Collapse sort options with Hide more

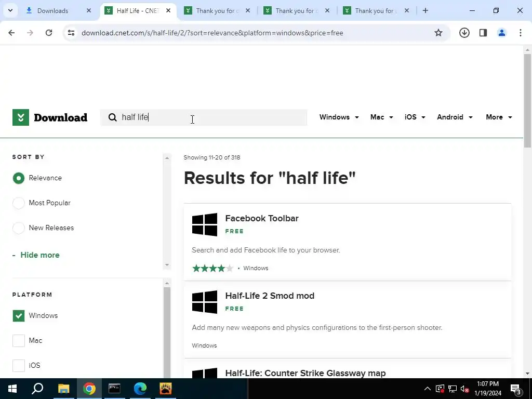coord(36,255)
